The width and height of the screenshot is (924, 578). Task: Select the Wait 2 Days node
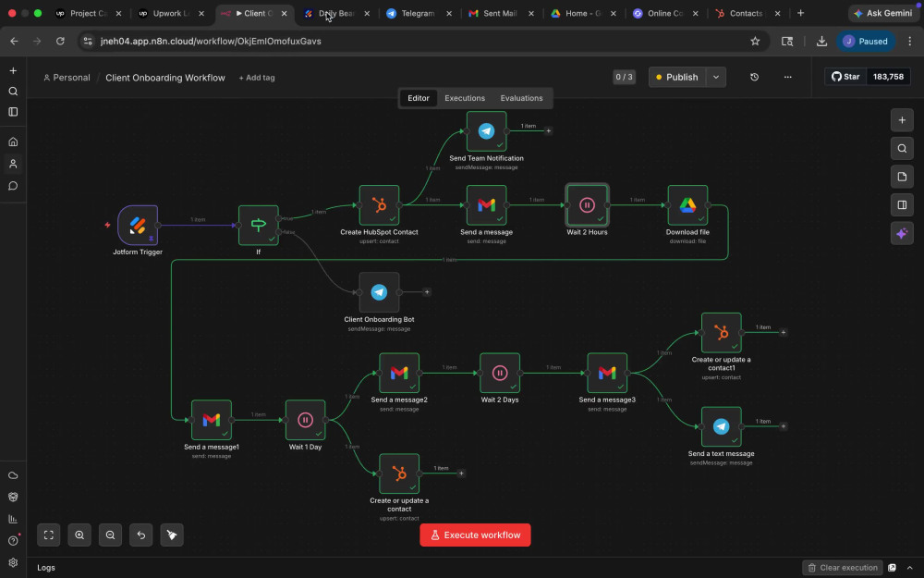pyautogui.click(x=500, y=373)
